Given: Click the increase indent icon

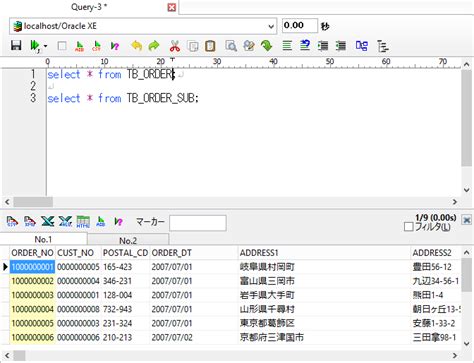Looking at the screenshot, I should (323, 46).
